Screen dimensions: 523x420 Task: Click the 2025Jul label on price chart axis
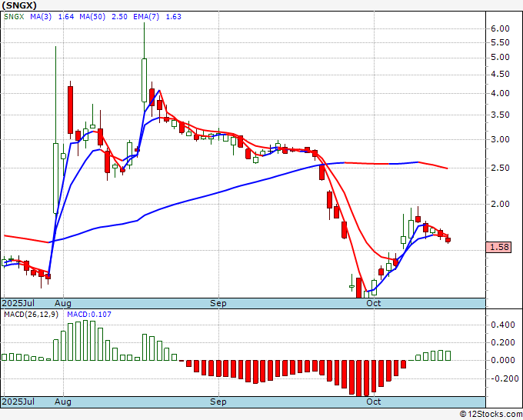18,303
